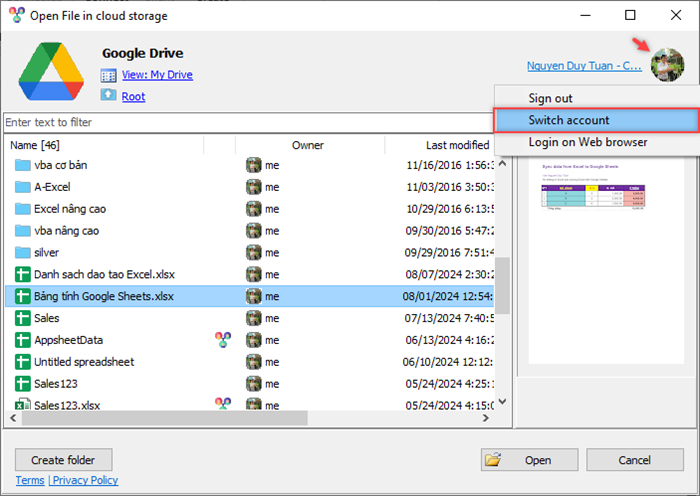
Task: Select the Sales123.xlsx file name
Action: tap(67, 405)
